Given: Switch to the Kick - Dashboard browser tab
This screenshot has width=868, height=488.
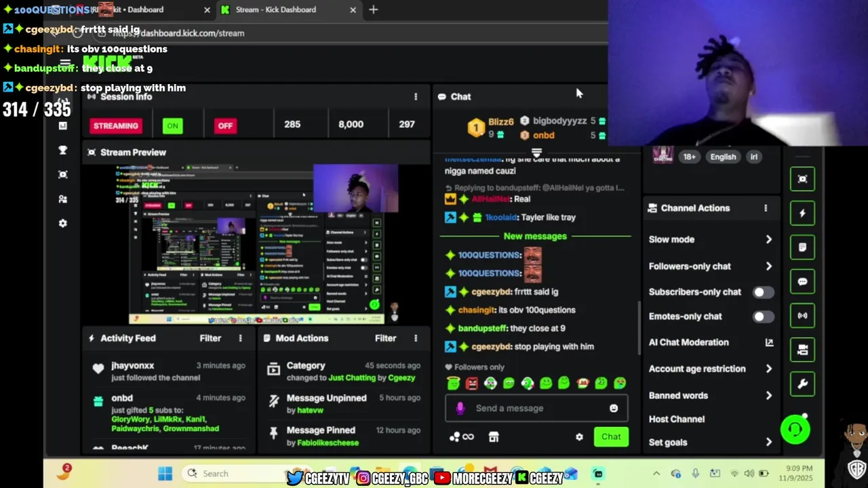Looking at the screenshot, I should click(141, 9).
